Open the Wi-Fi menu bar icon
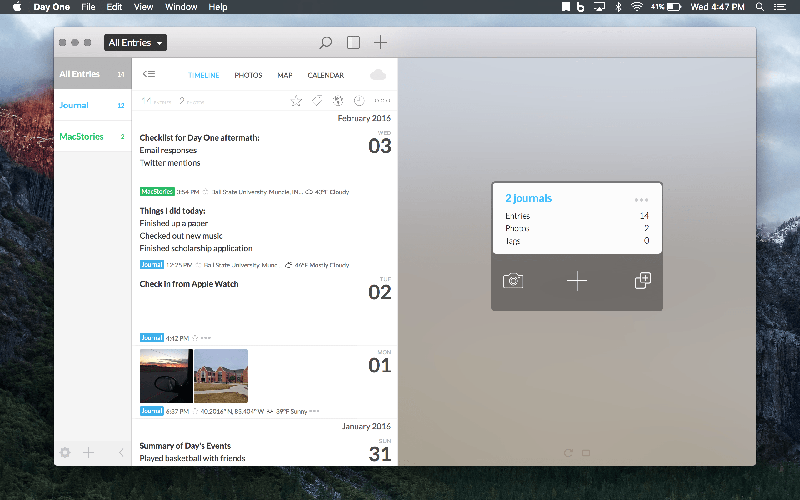The image size is (800, 500). click(636, 7)
